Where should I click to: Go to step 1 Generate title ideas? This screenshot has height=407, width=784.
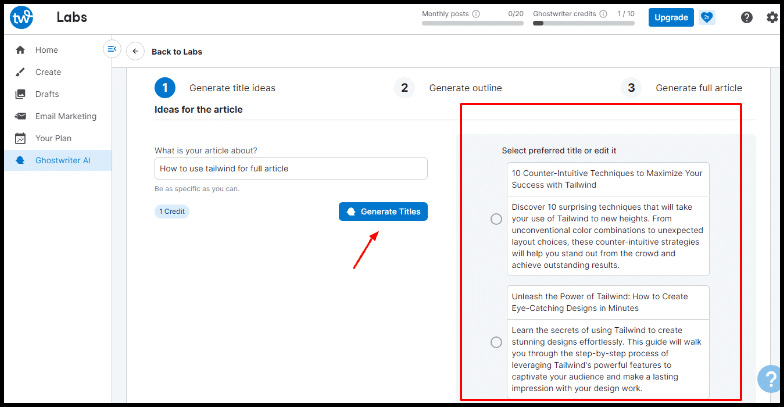click(215, 88)
